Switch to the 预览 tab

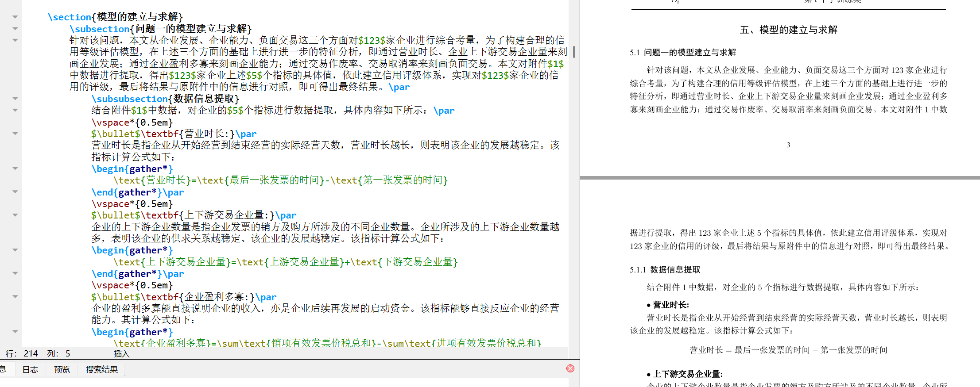pyautogui.click(x=62, y=369)
